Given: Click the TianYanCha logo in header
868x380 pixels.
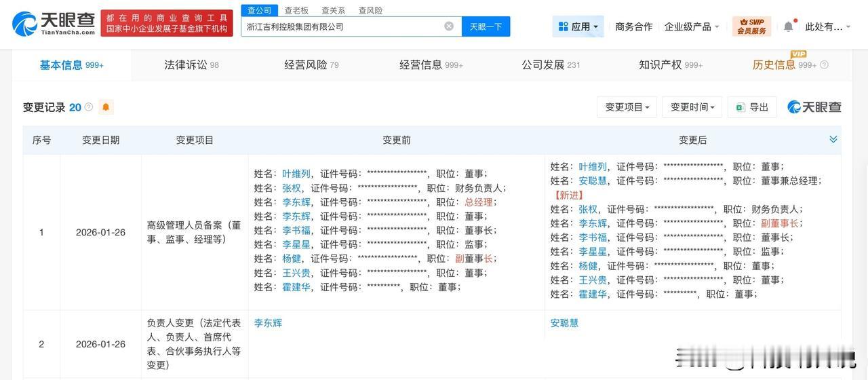Looking at the screenshot, I should point(54,24).
